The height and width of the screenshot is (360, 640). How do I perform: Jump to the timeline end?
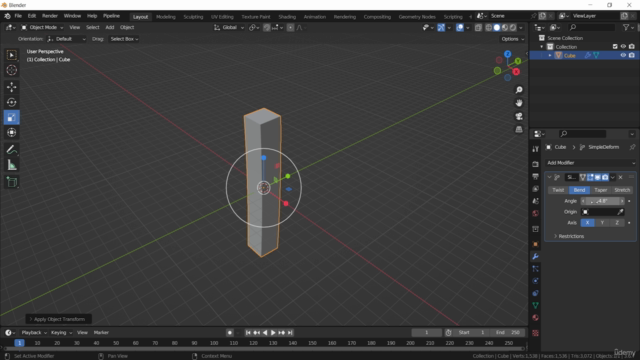290,333
